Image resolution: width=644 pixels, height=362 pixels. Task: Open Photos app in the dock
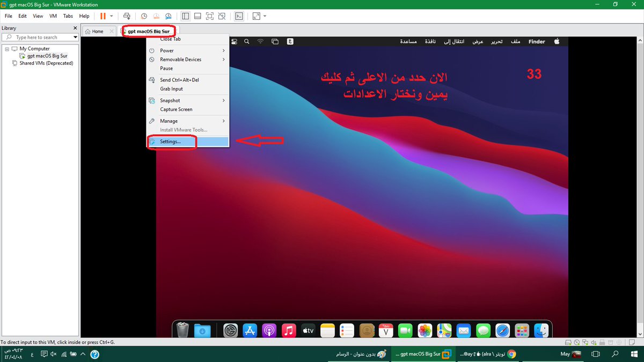coord(425,330)
